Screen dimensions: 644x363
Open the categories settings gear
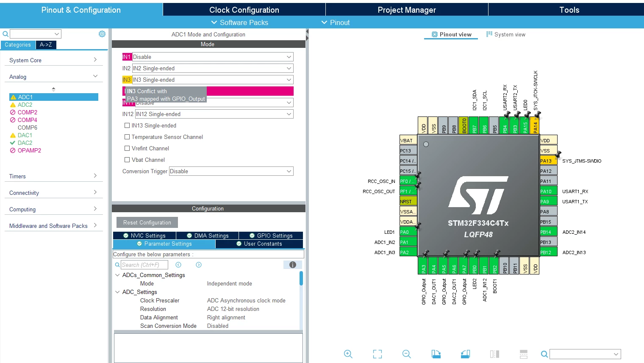pos(102,34)
